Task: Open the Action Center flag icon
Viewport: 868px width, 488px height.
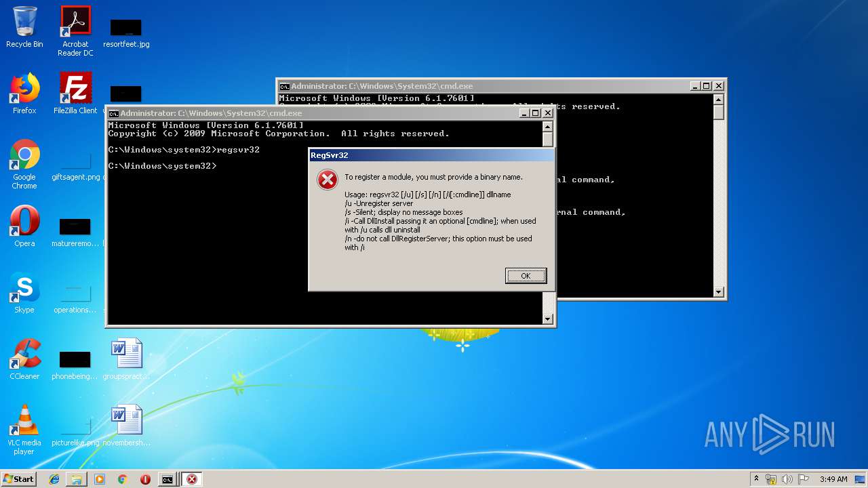Action: click(x=804, y=479)
